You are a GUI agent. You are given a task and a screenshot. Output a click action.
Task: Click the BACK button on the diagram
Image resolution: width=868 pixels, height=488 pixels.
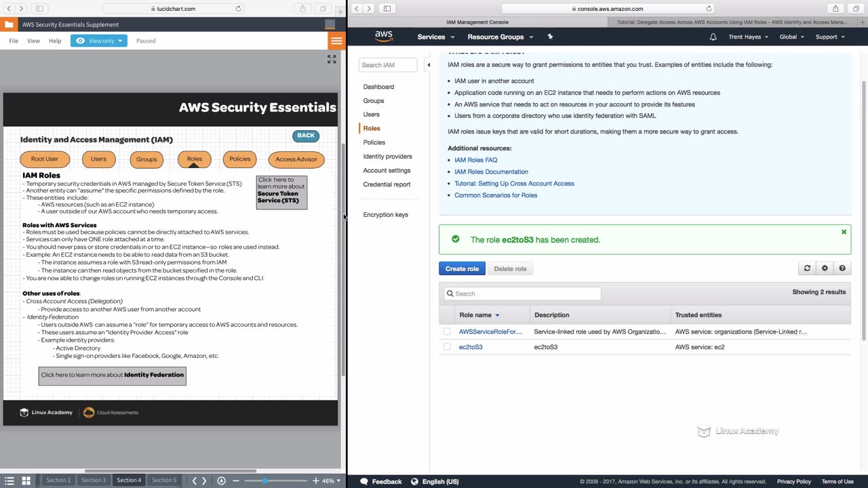306,136
